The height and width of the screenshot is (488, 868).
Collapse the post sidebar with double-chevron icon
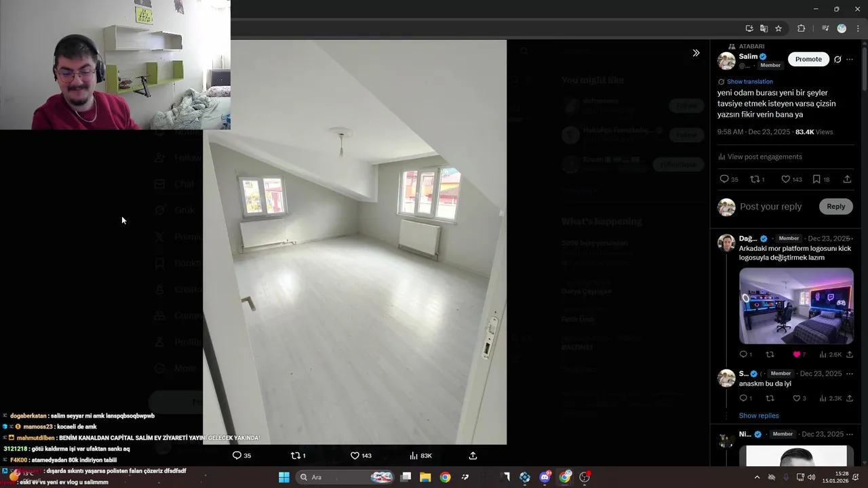click(x=696, y=53)
